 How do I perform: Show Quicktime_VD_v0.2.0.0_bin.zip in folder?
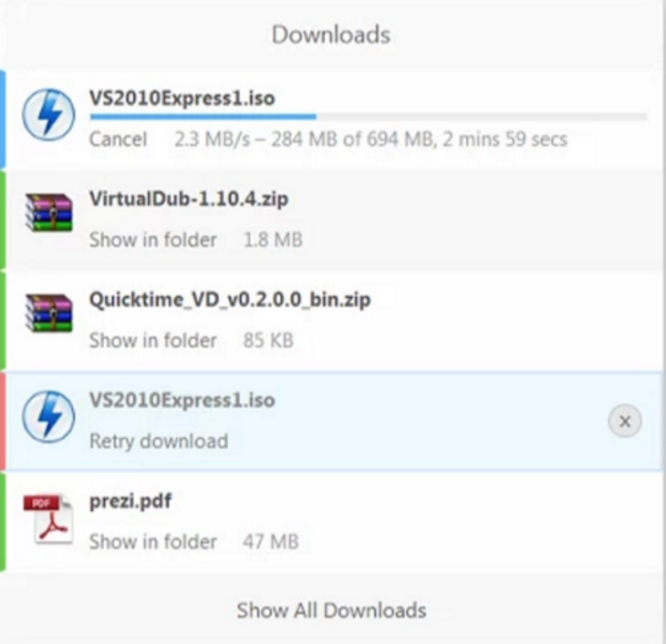click(x=153, y=340)
